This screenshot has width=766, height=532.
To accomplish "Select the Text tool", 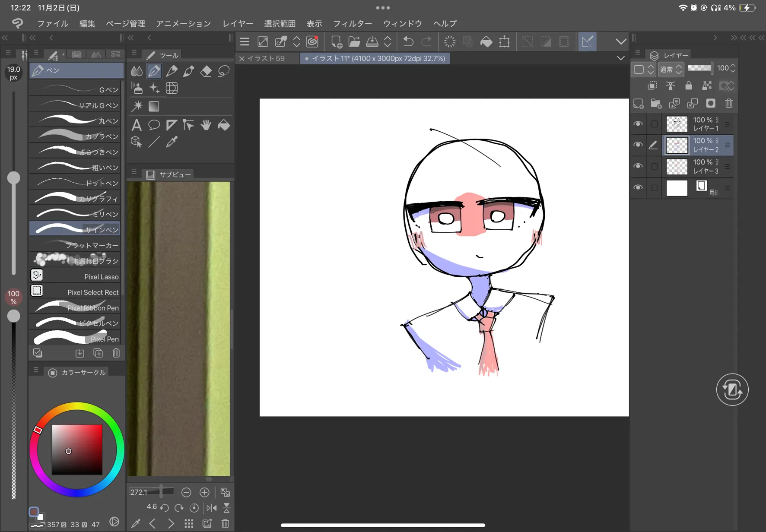I will pyautogui.click(x=137, y=125).
